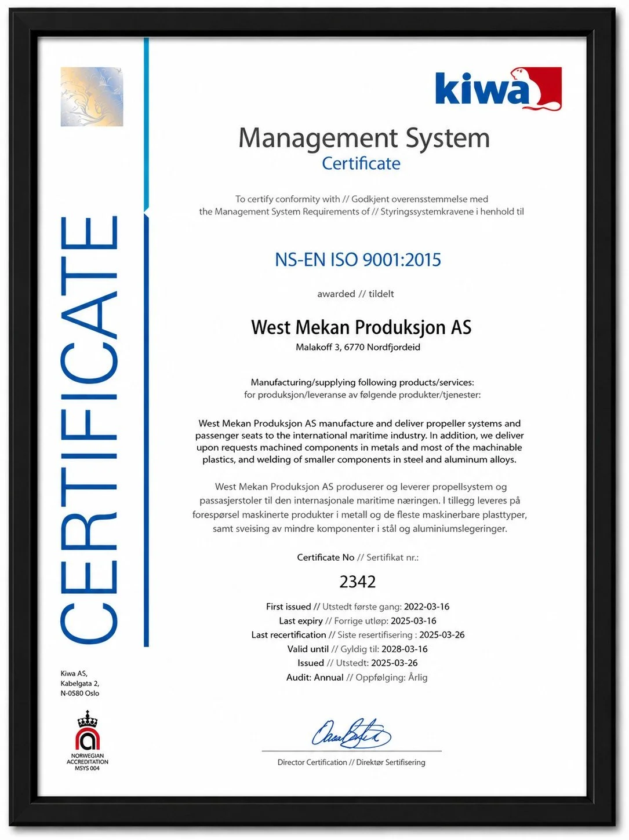Click the holographic security sticker

[x=92, y=97]
